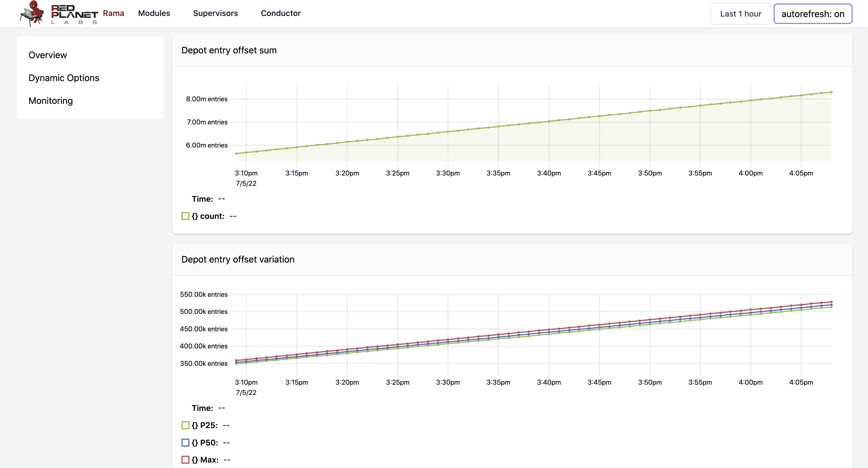Viewport: 868px width, 468px height.
Task: Click 4:05pm label on offset variation chart
Action: pos(801,382)
